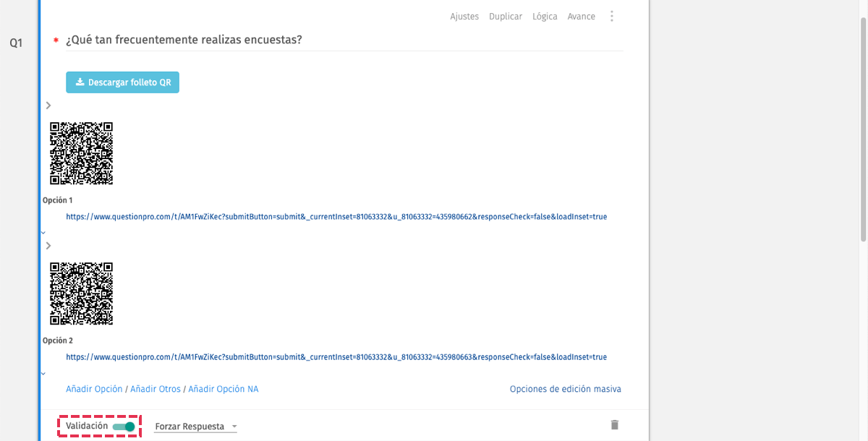Click the Q1 question number label
This screenshot has width=868, height=441.
pyautogui.click(x=16, y=43)
